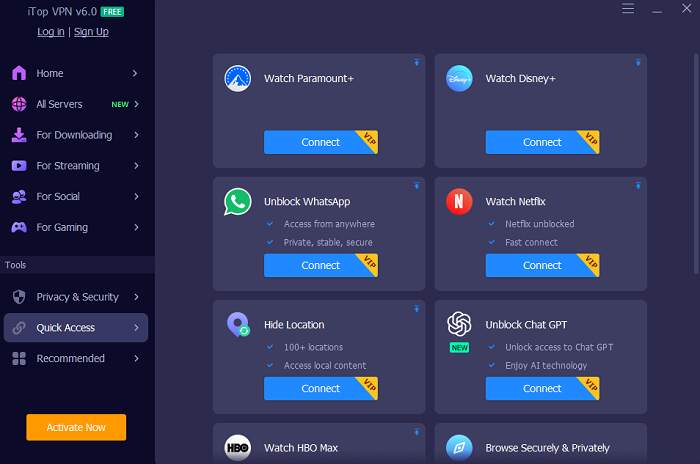700x464 pixels.
Task: Expand the Quick Access chevron arrow
Action: tap(136, 328)
